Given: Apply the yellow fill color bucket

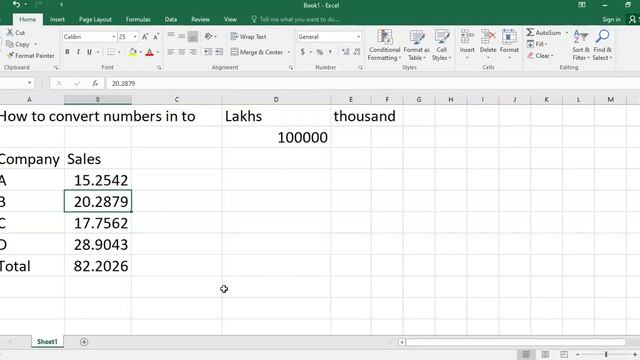Looking at the screenshot, I should click(133, 52).
